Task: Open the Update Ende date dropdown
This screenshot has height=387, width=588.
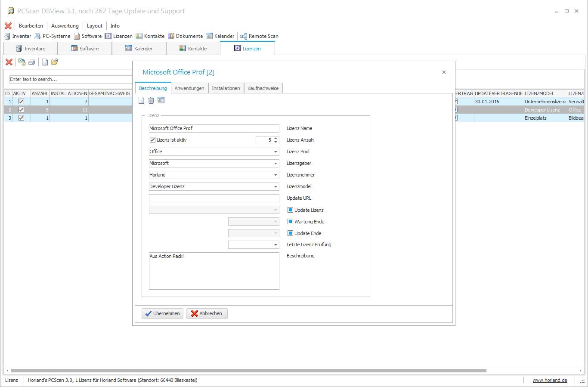Action: pos(275,233)
